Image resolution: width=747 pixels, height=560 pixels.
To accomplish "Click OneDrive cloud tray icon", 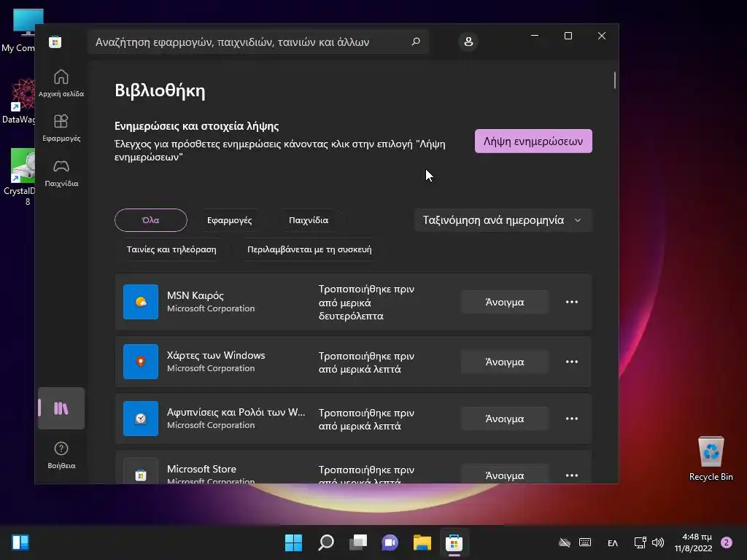I will [565, 542].
